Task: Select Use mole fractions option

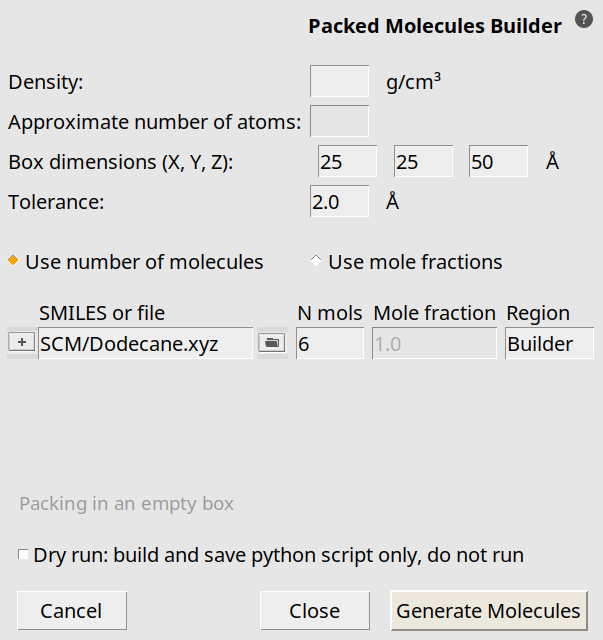Action: pos(316,261)
